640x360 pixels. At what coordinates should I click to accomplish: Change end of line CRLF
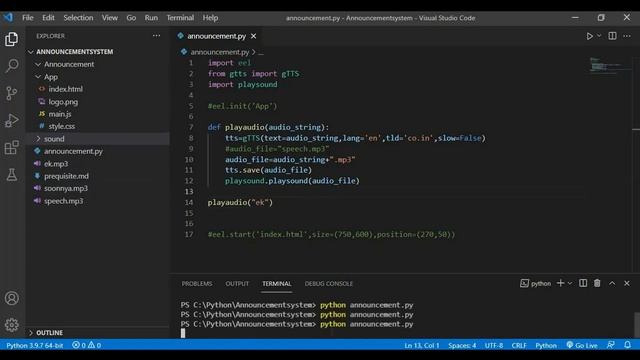click(519, 345)
